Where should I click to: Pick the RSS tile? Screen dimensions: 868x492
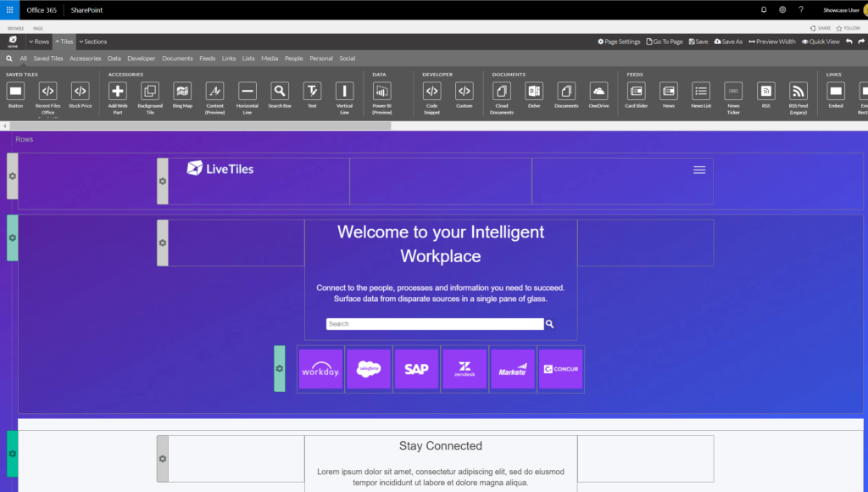tap(766, 92)
